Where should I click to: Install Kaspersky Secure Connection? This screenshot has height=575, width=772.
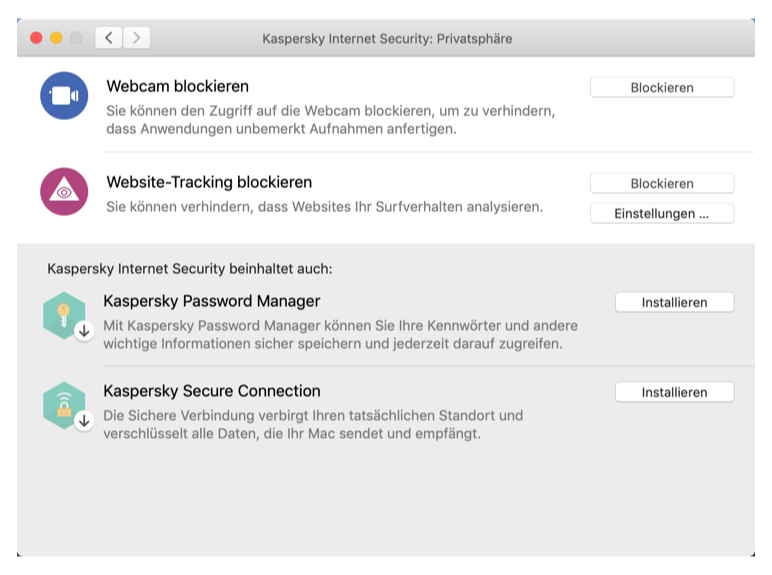pyautogui.click(x=674, y=393)
